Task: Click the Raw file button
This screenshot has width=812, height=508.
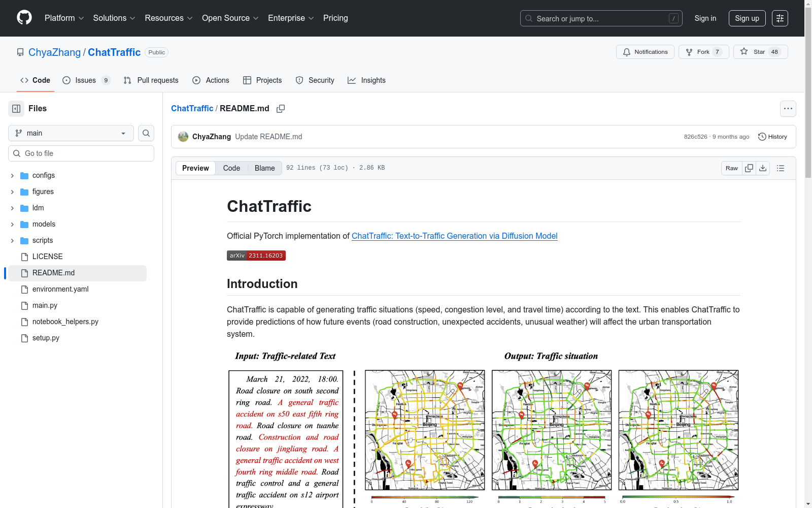Action: (x=732, y=168)
